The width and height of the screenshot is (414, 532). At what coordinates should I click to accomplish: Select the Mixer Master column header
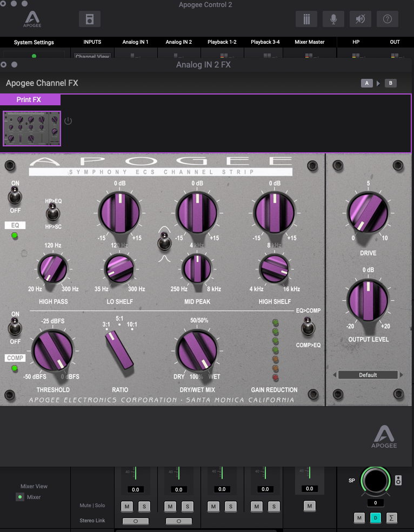click(309, 42)
